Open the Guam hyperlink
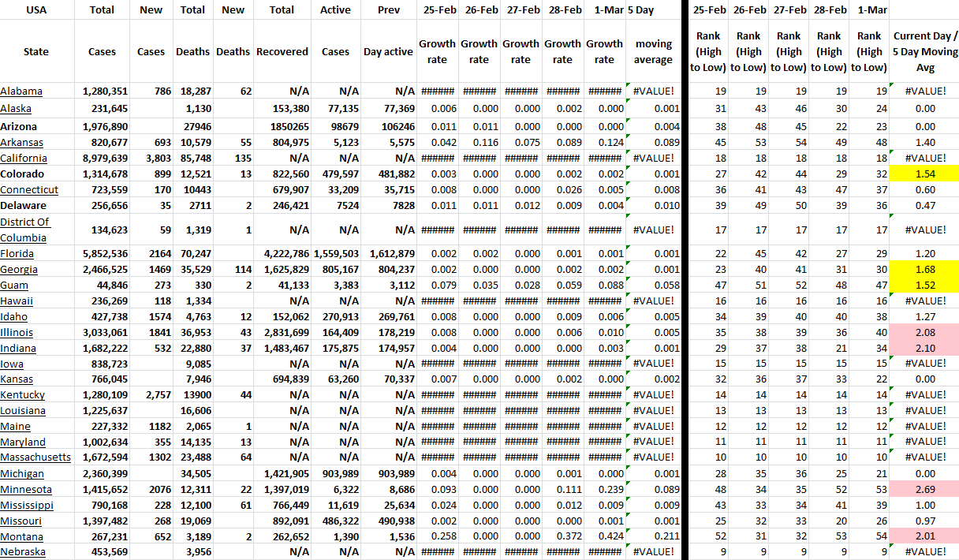The height and width of the screenshot is (560, 959). coord(15,286)
